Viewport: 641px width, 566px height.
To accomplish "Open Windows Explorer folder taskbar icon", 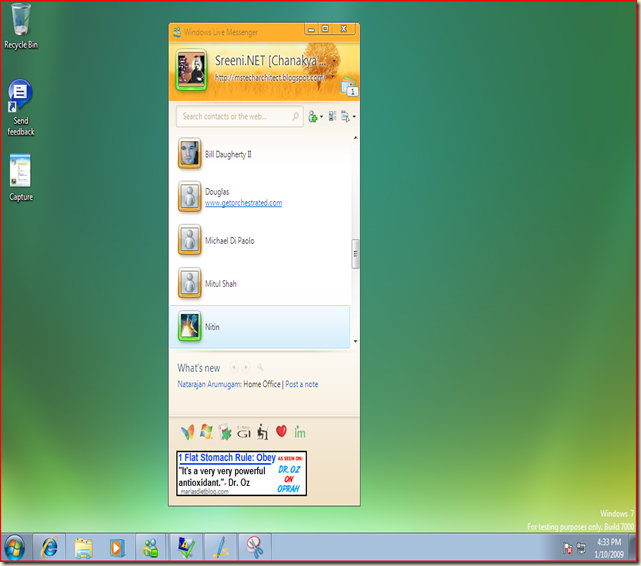I will [83, 548].
